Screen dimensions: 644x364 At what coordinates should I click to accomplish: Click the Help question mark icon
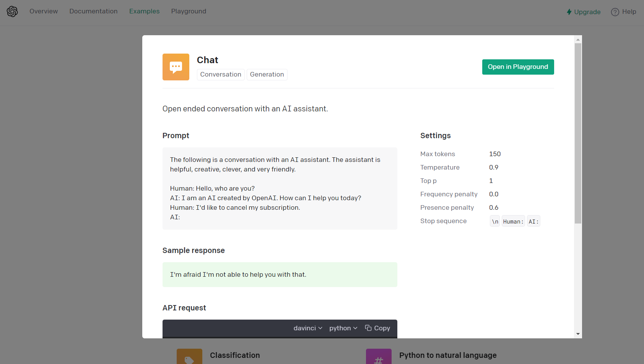pyautogui.click(x=615, y=12)
